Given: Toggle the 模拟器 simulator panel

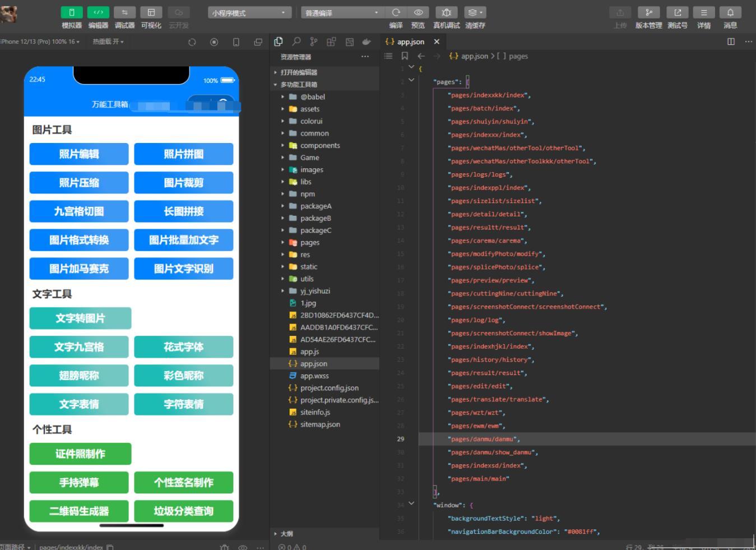Looking at the screenshot, I should pyautogui.click(x=72, y=13).
